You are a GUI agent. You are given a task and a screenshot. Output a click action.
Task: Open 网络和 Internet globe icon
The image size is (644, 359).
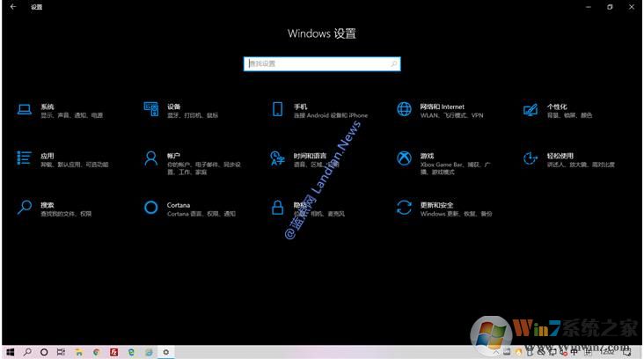(x=404, y=109)
